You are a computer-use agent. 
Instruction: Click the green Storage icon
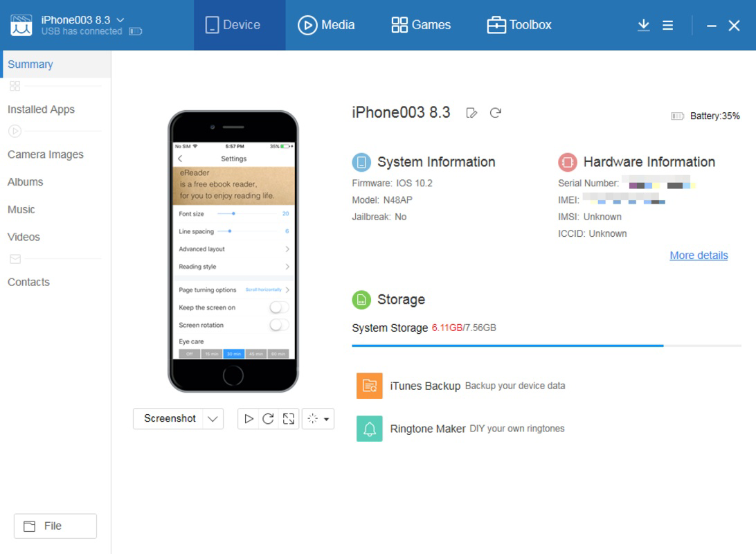coord(361,299)
